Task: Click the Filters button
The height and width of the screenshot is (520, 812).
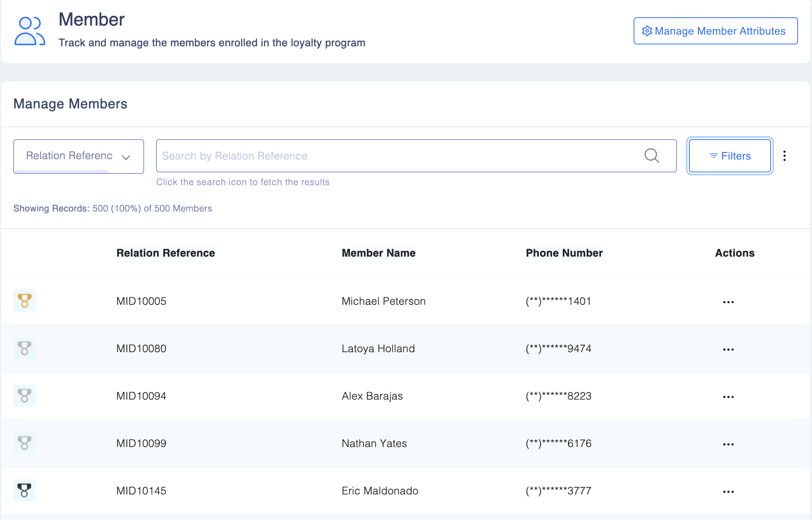Action: coord(730,156)
